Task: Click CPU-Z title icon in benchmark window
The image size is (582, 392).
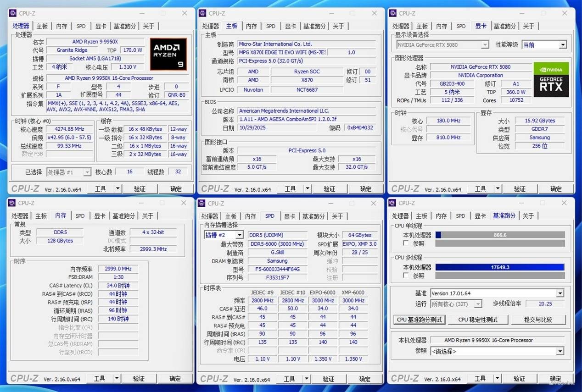Action: point(392,203)
